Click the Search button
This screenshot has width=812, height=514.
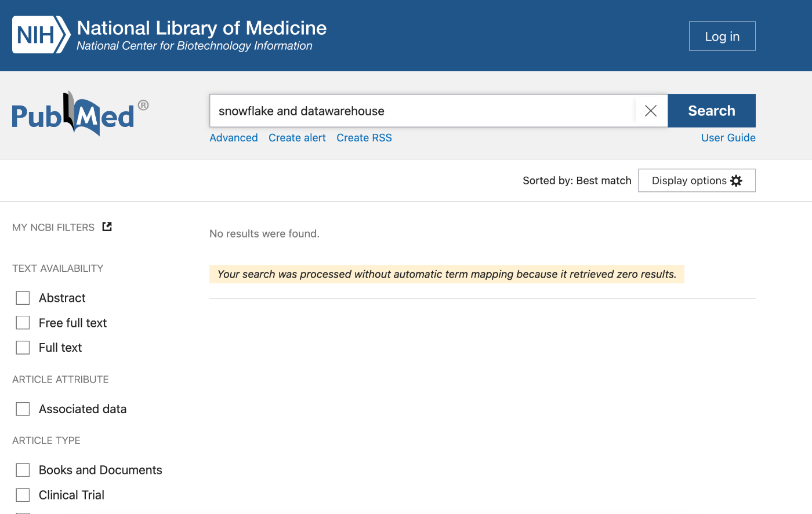(x=712, y=111)
